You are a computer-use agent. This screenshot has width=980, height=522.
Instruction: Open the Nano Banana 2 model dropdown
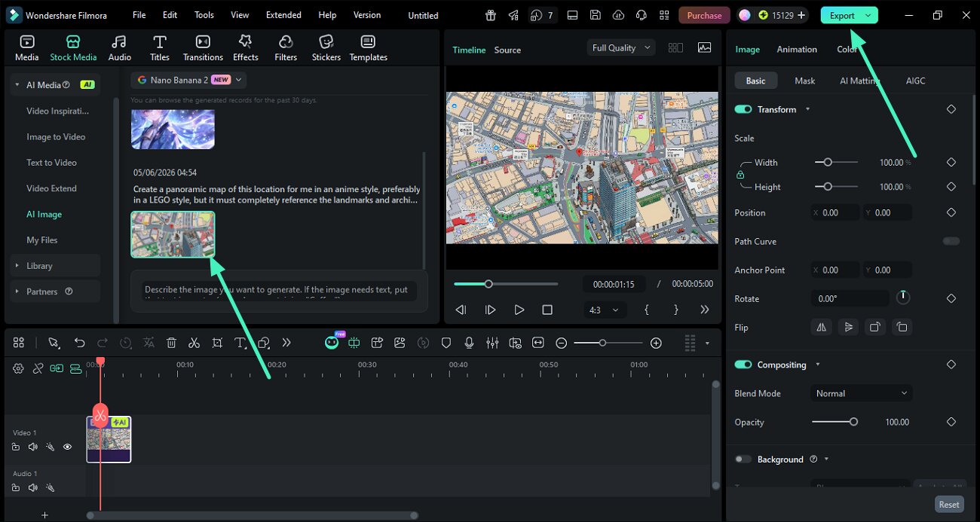coord(188,80)
